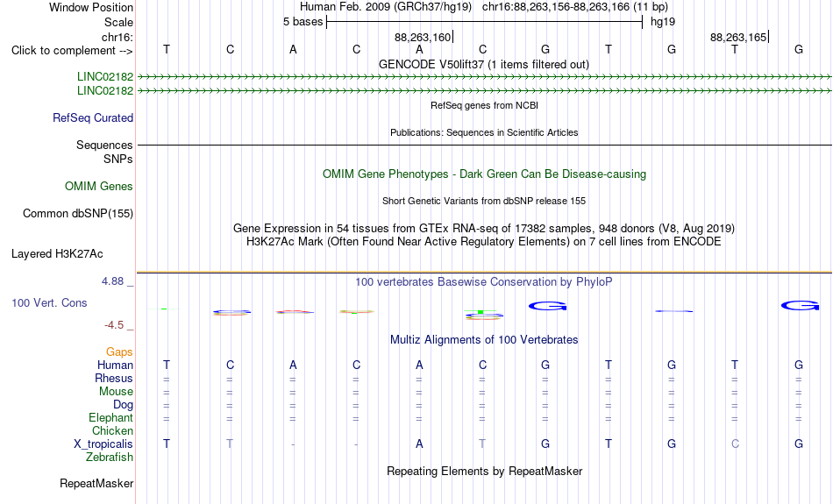Click the Rhesus species label
833x504 pixels.
(114, 379)
